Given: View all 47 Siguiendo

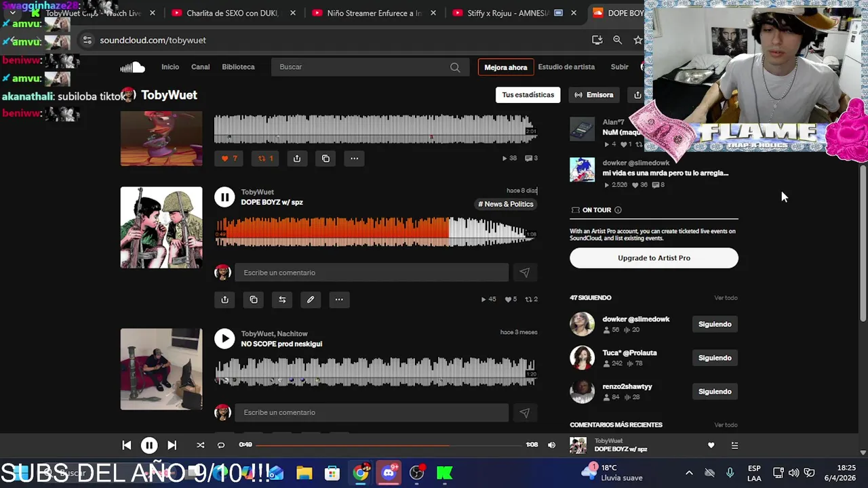Looking at the screenshot, I should click(726, 298).
